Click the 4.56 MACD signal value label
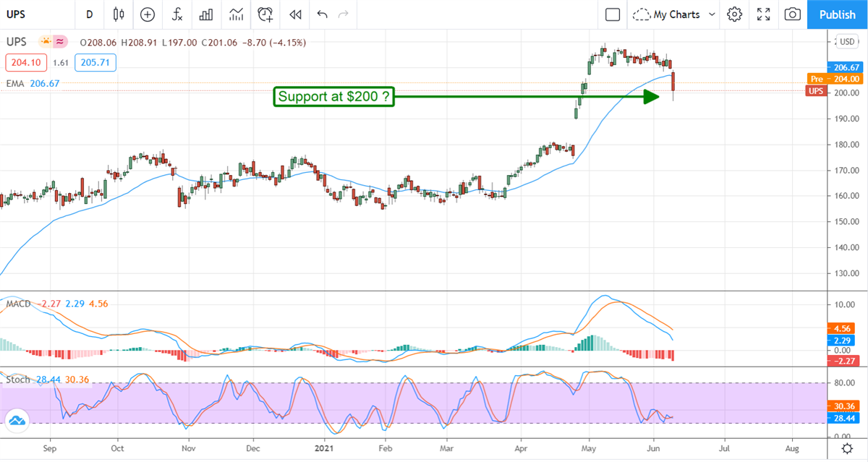 (843, 328)
